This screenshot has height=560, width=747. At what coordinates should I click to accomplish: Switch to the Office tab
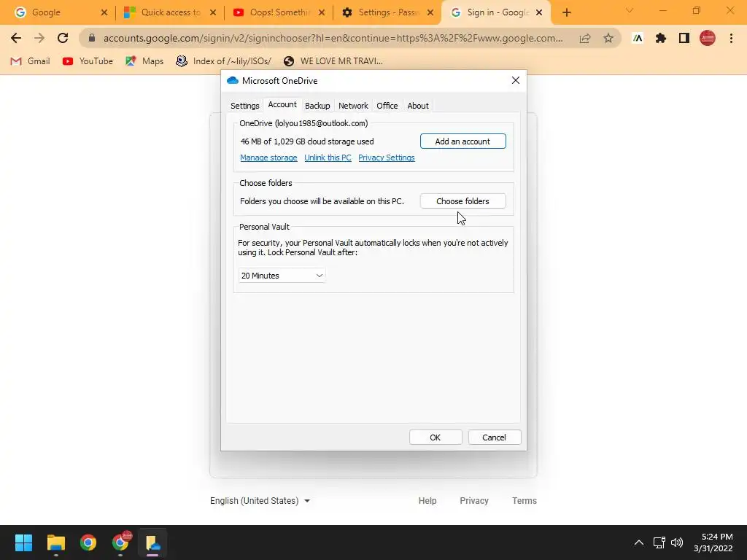tap(387, 106)
